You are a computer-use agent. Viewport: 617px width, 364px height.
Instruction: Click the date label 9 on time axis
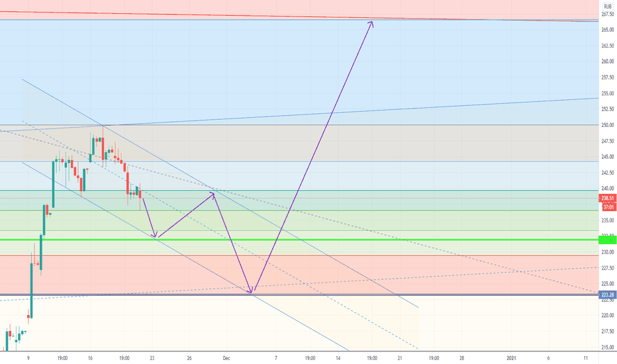pyautogui.click(x=28, y=358)
